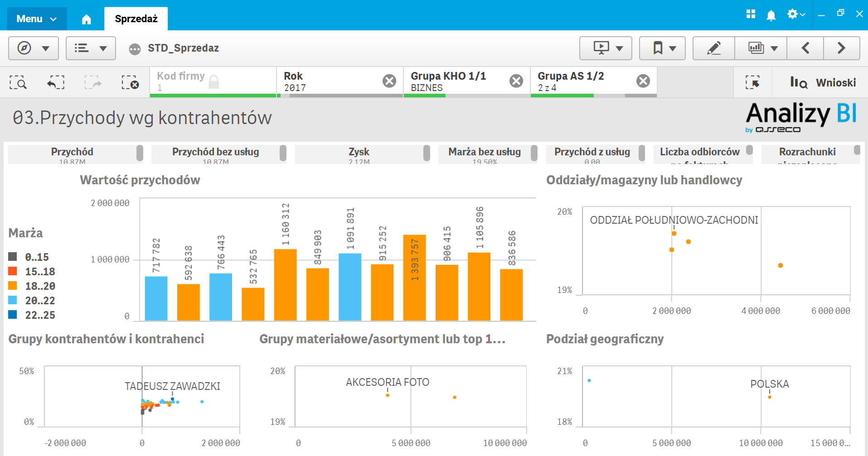Go to the hub home icon

point(86,19)
